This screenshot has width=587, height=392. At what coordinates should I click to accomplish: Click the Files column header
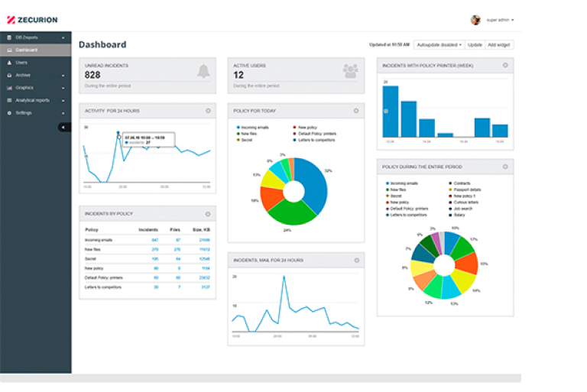[175, 230]
